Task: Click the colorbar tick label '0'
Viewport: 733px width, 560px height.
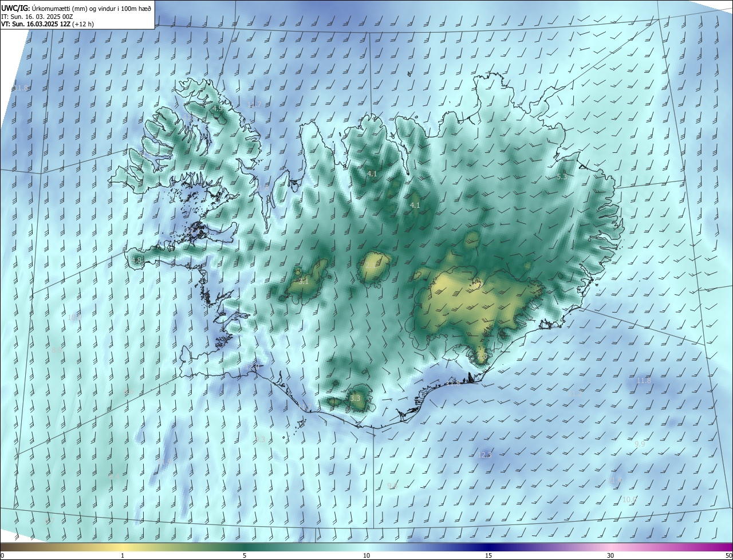Action: pos(2,556)
